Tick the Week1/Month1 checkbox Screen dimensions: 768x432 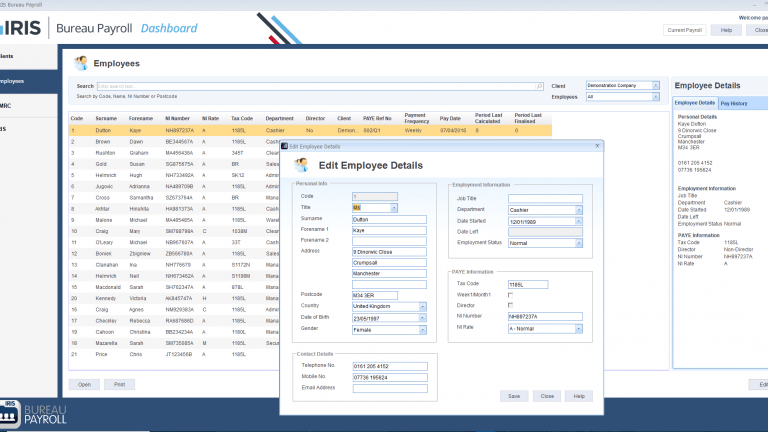coord(510,295)
